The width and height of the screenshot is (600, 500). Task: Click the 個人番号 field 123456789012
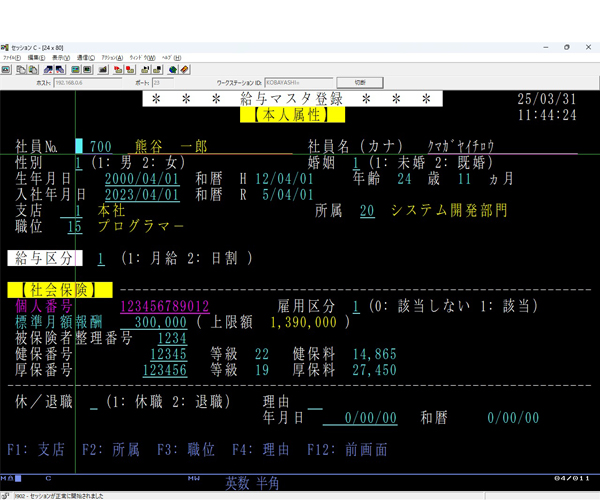coord(164,307)
